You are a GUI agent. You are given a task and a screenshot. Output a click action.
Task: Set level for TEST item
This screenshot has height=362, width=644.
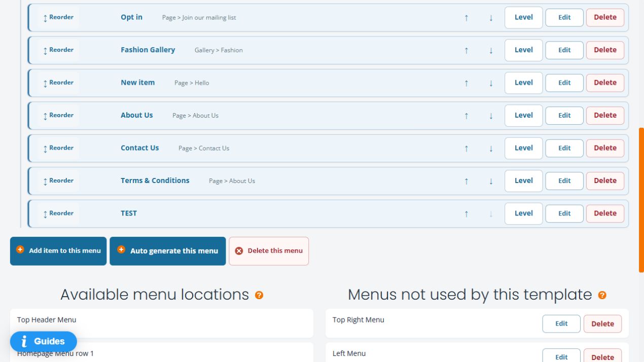(x=524, y=213)
